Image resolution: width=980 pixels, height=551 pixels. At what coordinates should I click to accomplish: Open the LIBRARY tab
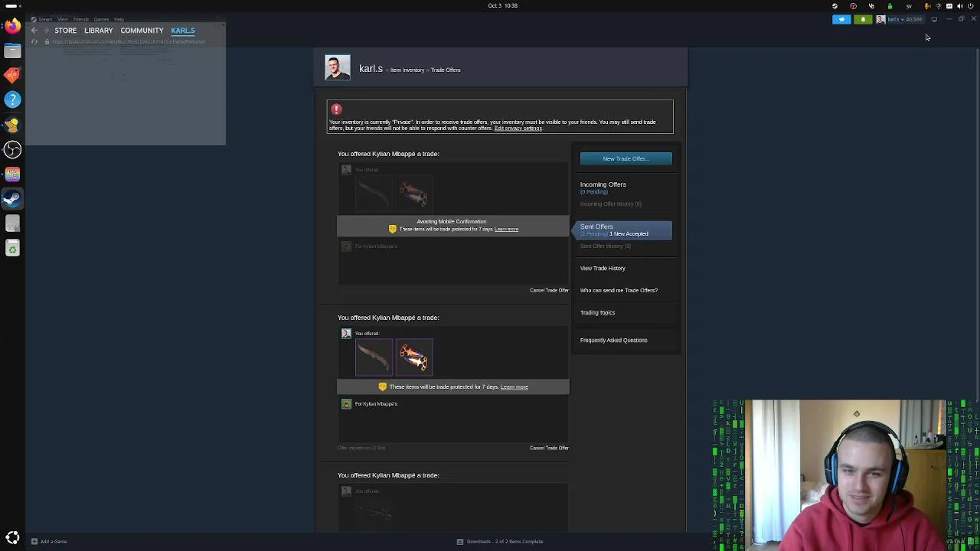pyautogui.click(x=99, y=31)
